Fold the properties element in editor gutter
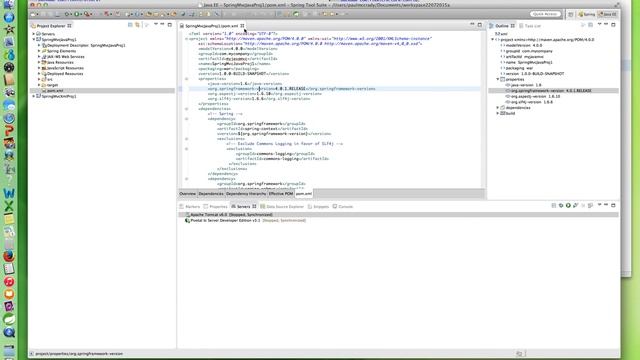The width and height of the screenshot is (640, 360). (x=187, y=79)
